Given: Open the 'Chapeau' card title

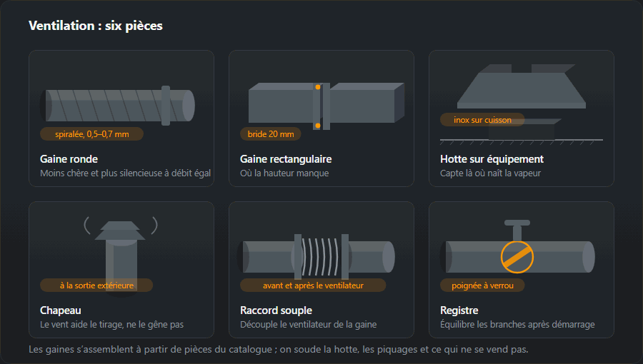Looking at the screenshot, I should coord(60,310).
